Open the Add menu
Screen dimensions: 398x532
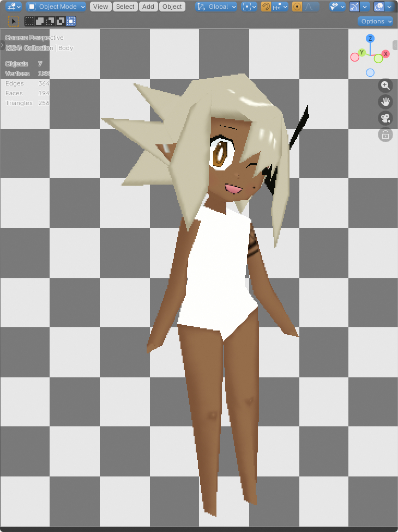click(x=148, y=7)
